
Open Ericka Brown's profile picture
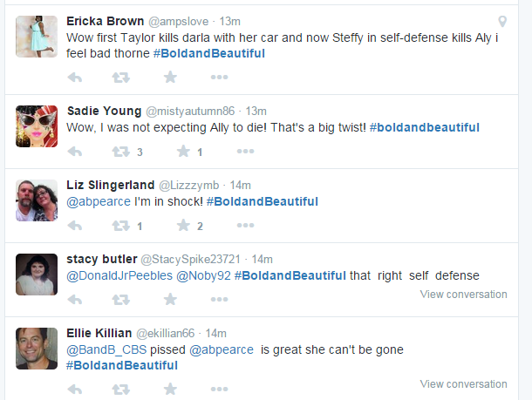pyautogui.click(x=37, y=35)
